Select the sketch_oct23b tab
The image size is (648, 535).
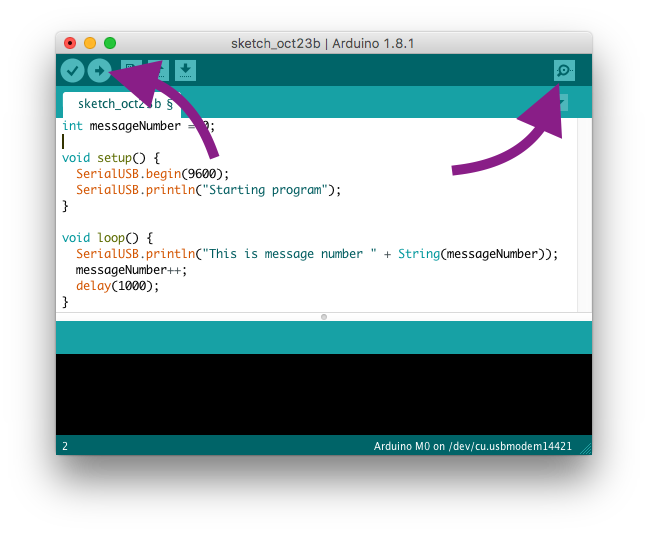(122, 105)
